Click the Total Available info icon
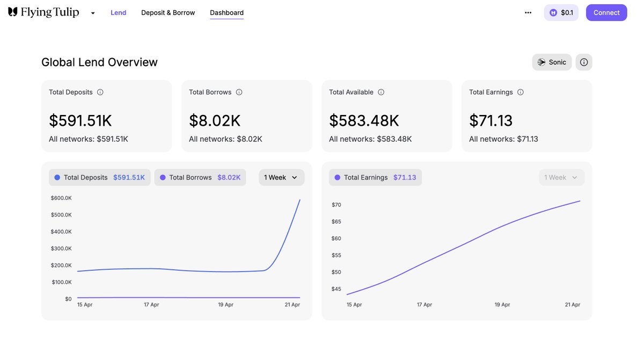 point(381,92)
